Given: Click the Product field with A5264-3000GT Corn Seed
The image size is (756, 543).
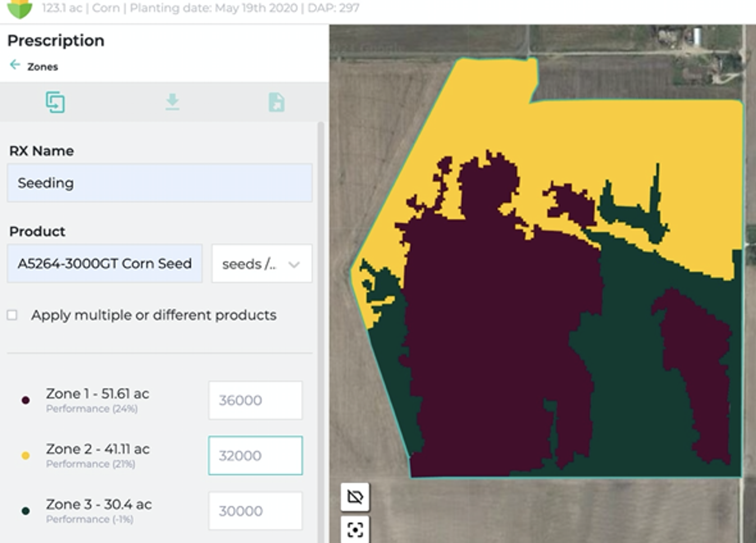Looking at the screenshot, I should coord(104,264).
